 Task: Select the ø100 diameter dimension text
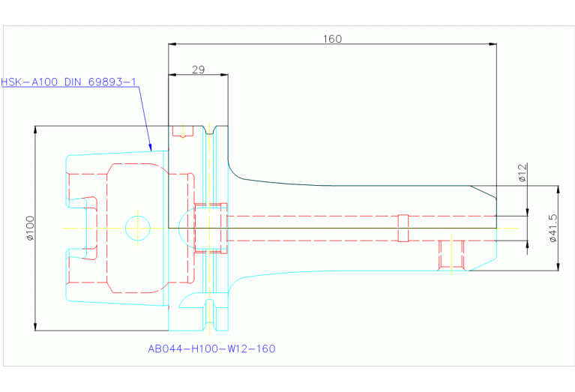click(30, 228)
